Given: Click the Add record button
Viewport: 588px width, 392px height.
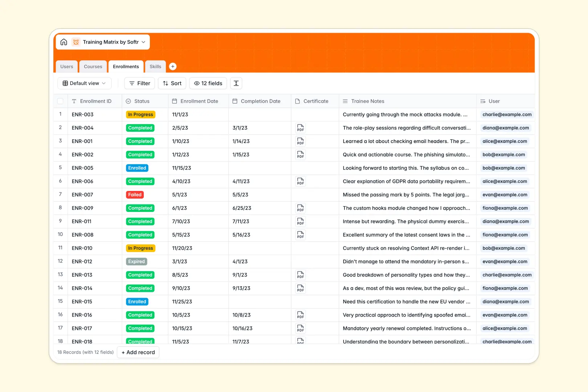Looking at the screenshot, I should [x=138, y=352].
